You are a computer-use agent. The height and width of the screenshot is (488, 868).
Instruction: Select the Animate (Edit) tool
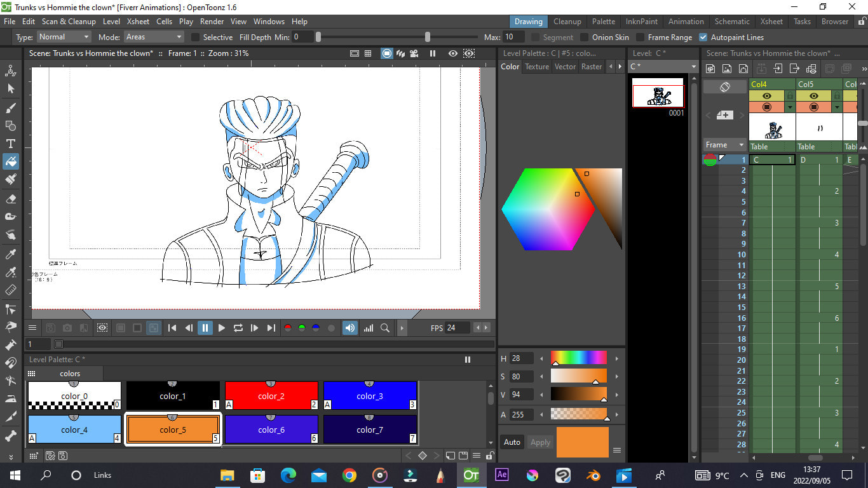(11, 71)
